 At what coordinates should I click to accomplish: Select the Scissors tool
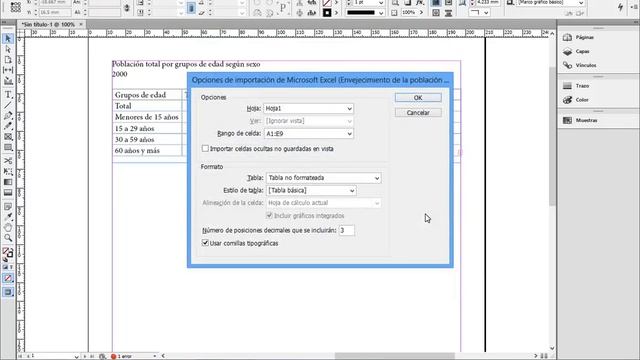[x=8, y=160]
